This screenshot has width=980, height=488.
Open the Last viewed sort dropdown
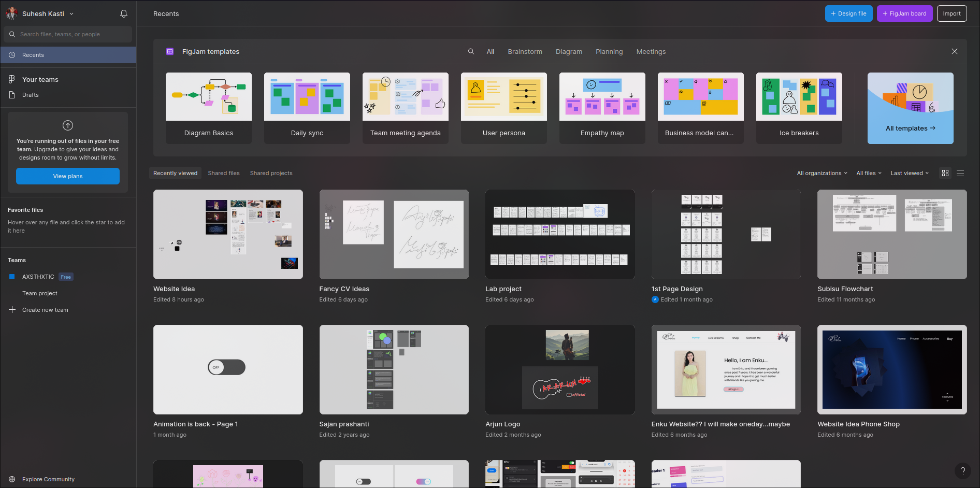click(910, 174)
